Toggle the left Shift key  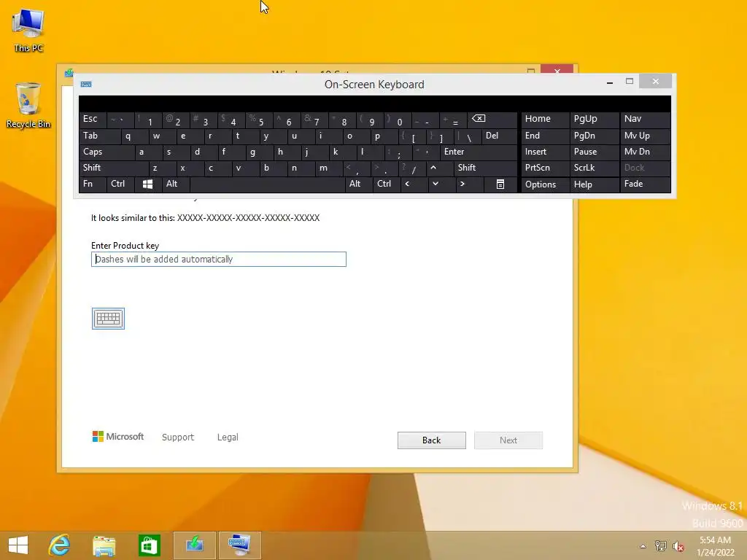click(x=113, y=168)
